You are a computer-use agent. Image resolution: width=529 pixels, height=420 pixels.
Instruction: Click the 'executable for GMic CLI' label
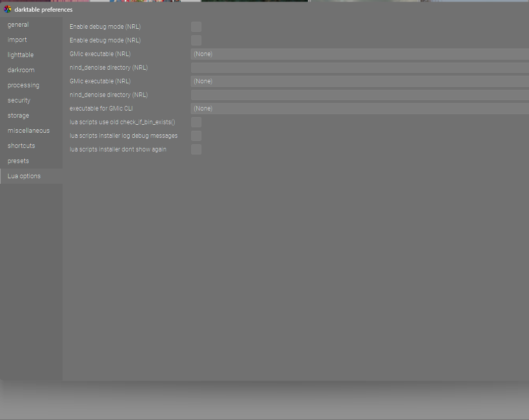tap(101, 109)
